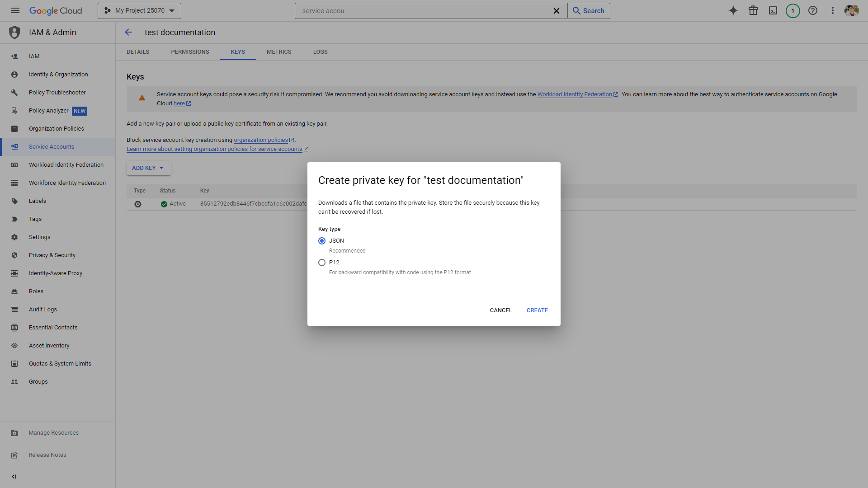The height and width of the screenshot is (488, 868).
Task: Click the Type column header
Action: [x=140, y=191]
